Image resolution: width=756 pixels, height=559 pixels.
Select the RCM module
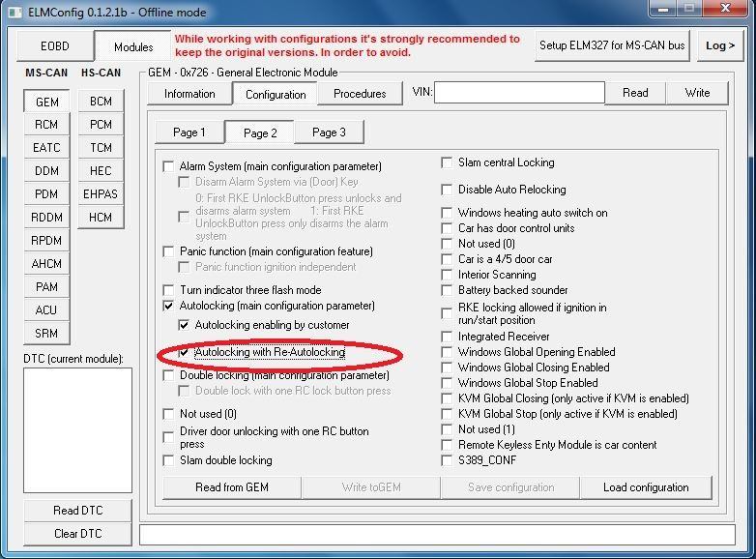pos(46,125)
